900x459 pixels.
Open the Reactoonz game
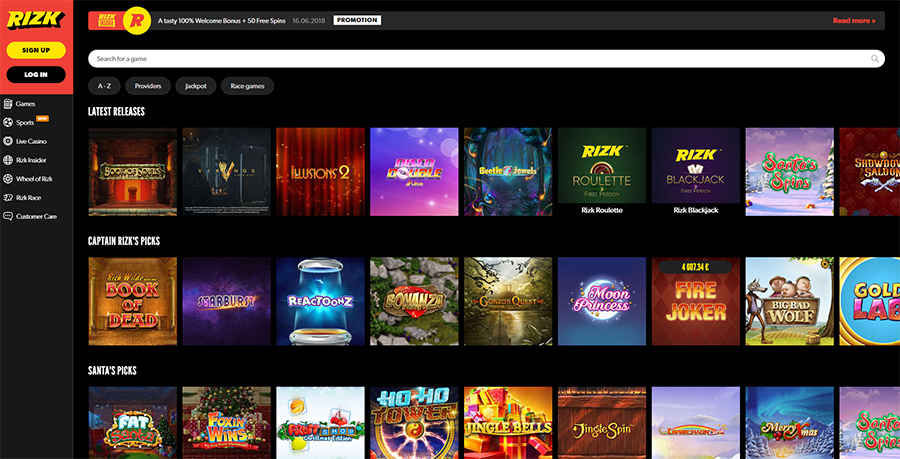(x=320, y=301)
